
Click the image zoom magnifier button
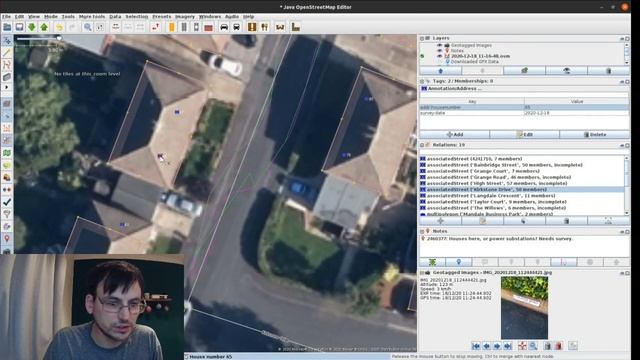click(x=533, y=346)
